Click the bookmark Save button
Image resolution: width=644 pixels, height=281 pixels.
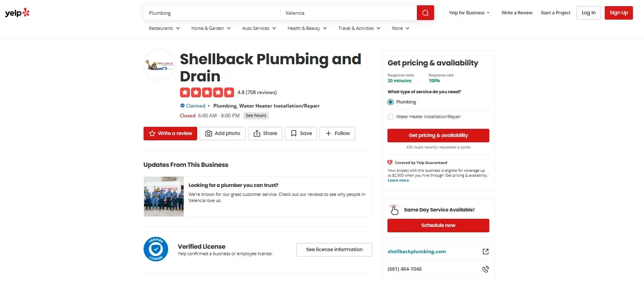pos(301,133)
